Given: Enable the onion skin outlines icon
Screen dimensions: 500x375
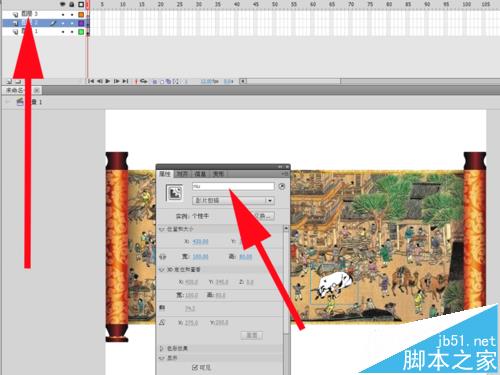Looking at the screenshot, I should [162, 81].
